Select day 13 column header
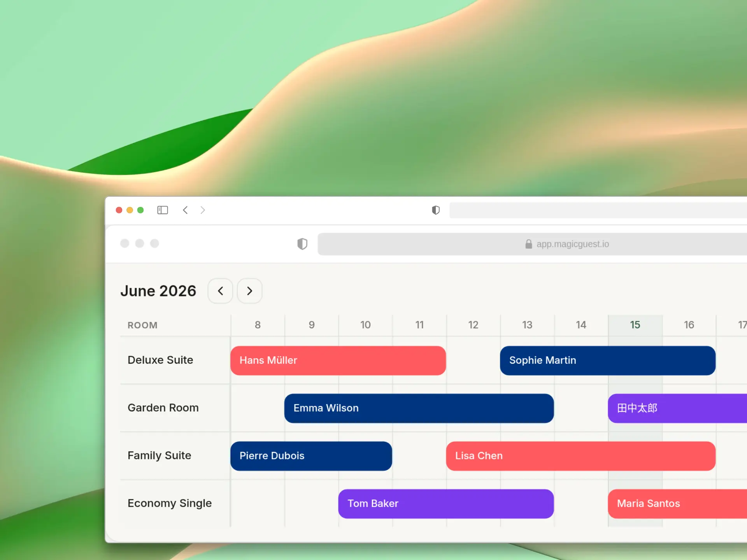747x560 pixels. coord(527,325)
